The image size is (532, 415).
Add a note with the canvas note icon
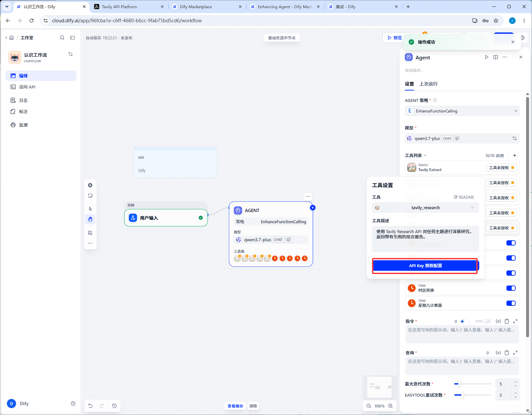click(90, 196)
